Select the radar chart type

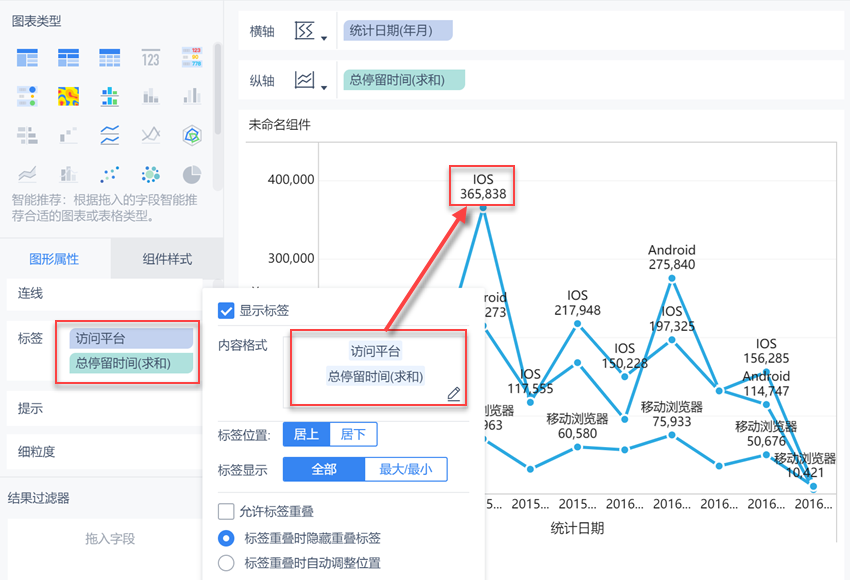192,134
